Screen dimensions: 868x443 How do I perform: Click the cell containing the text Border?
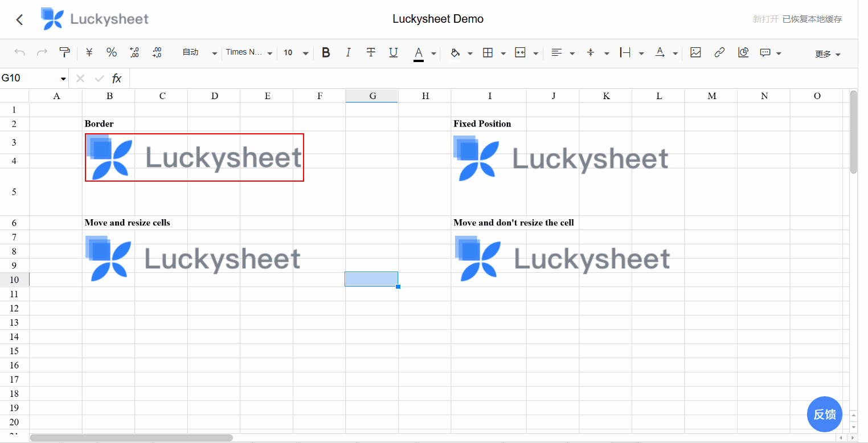[109, 124]
